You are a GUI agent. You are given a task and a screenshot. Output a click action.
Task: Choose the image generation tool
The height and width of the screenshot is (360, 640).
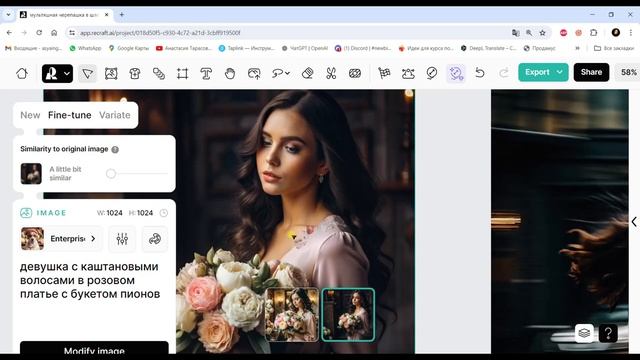pyautogui.click(x=111, y=73)
